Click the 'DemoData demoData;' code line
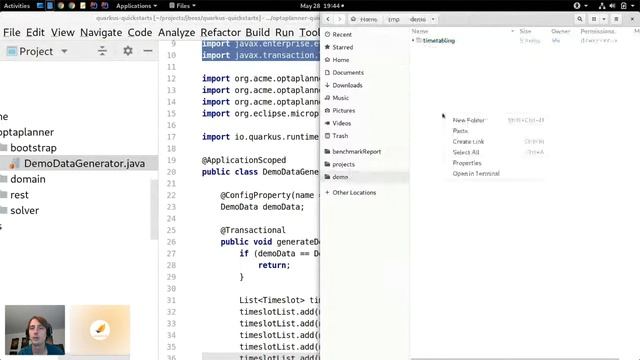The height and width of the screenshot is (360, 640). coord(262,207)
